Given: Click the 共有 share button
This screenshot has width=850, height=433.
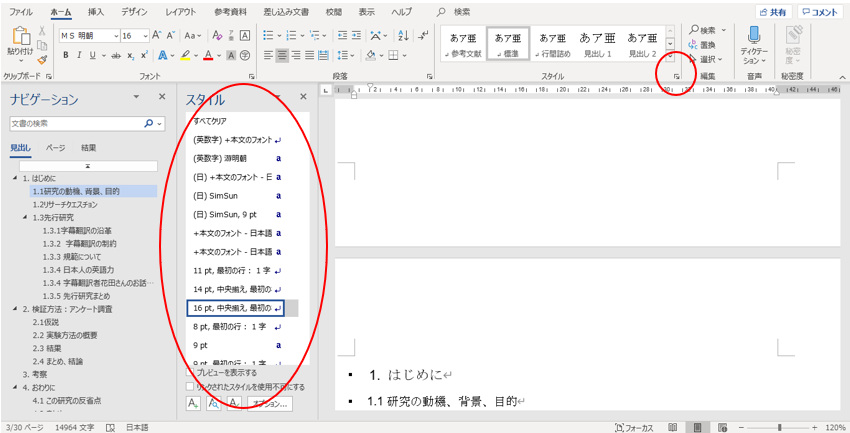Looking at the screenshot, I should coord(774,12).
